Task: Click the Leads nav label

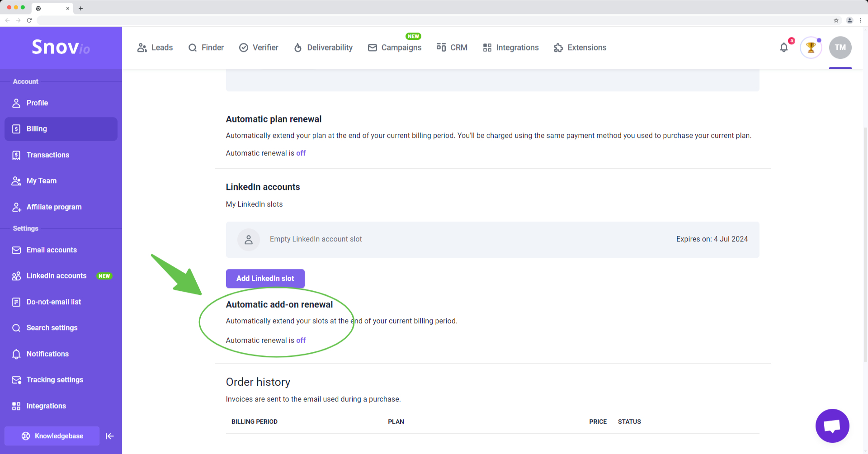Action: [x=162, y=47]
